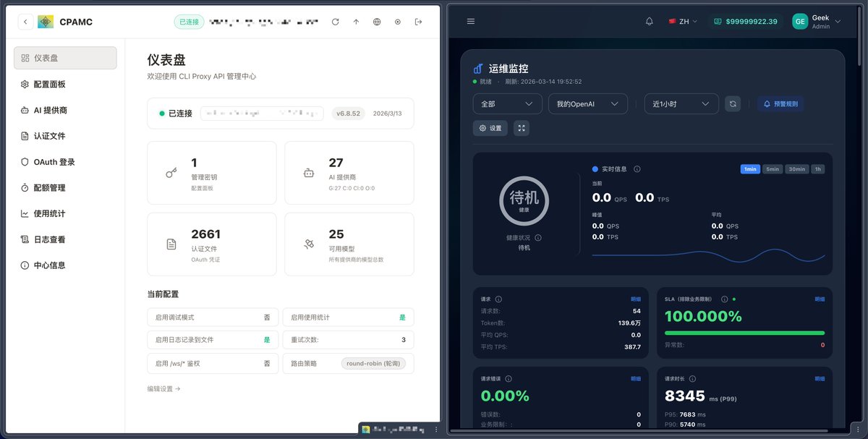
Task: Click the globe language icon in CPAMC
Action: tap(377, 22)
